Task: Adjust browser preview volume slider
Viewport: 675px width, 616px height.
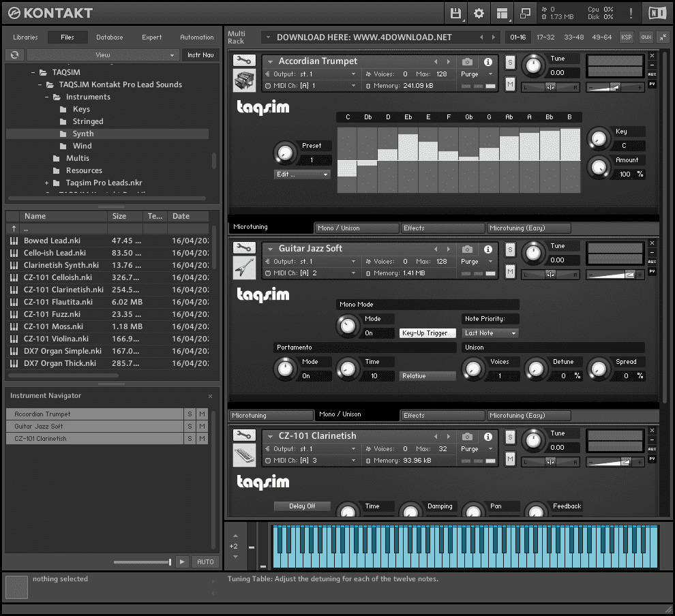Action: pyautogui.click(x=142, y=562)
